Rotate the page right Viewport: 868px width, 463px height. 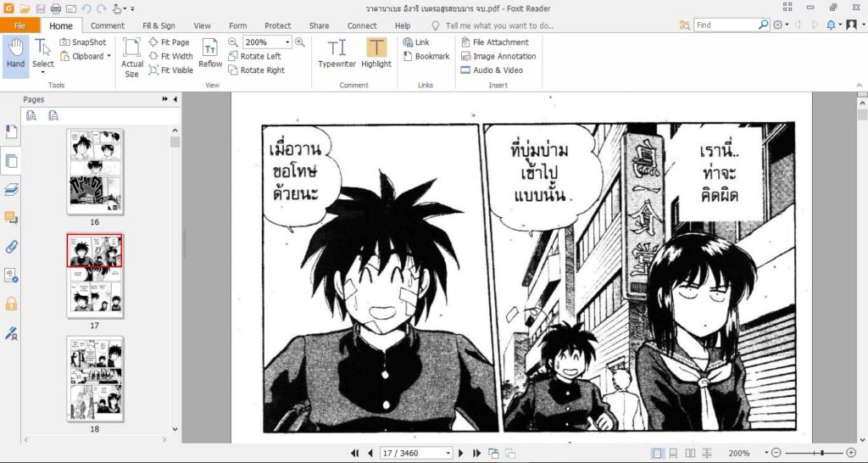point(256,70)
